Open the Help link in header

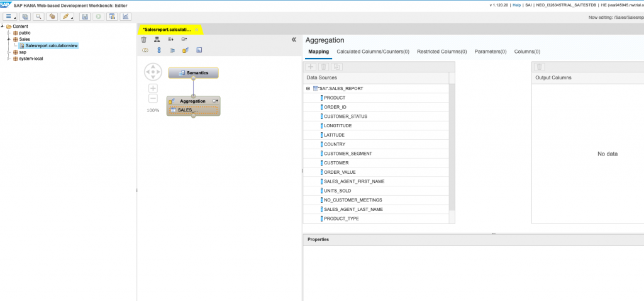517,5
